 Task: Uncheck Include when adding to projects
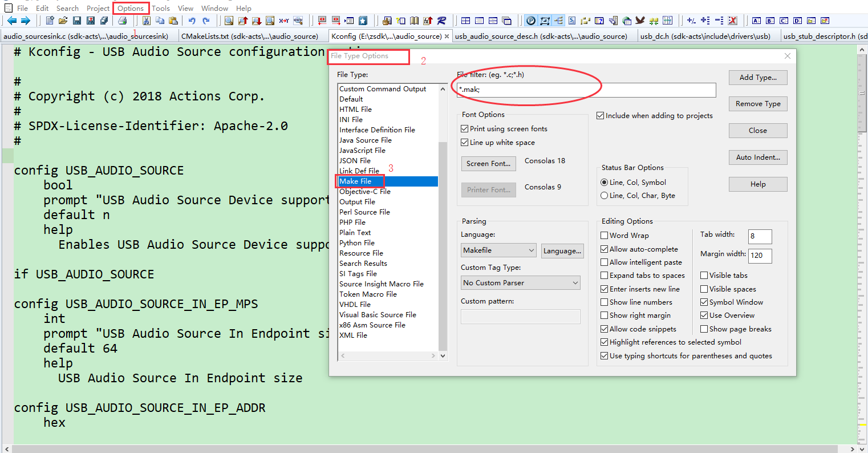[x=601, y=115]
